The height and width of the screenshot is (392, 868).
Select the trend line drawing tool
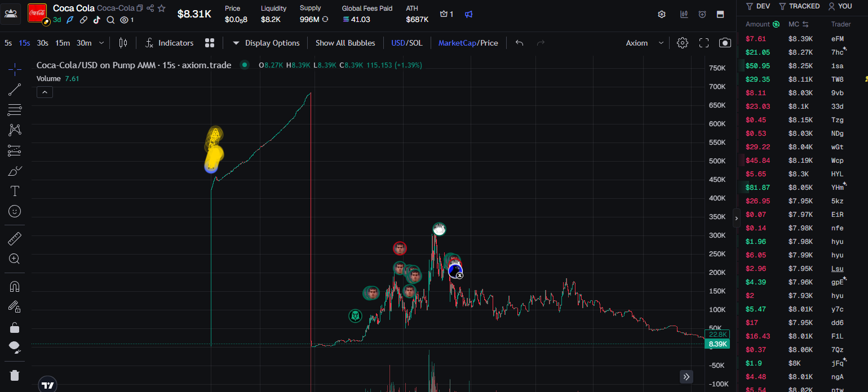point(15,90)
